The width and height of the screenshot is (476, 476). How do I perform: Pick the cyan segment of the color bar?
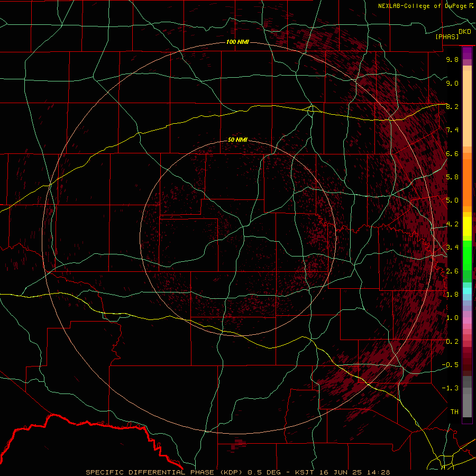[467, 291]
